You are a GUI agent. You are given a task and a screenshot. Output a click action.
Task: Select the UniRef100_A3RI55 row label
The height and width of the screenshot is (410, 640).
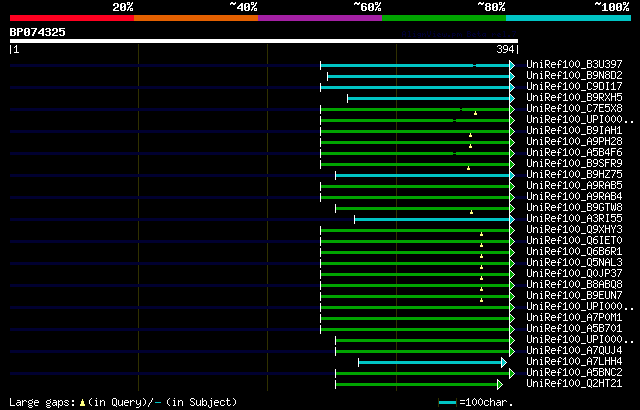point(574,219)
